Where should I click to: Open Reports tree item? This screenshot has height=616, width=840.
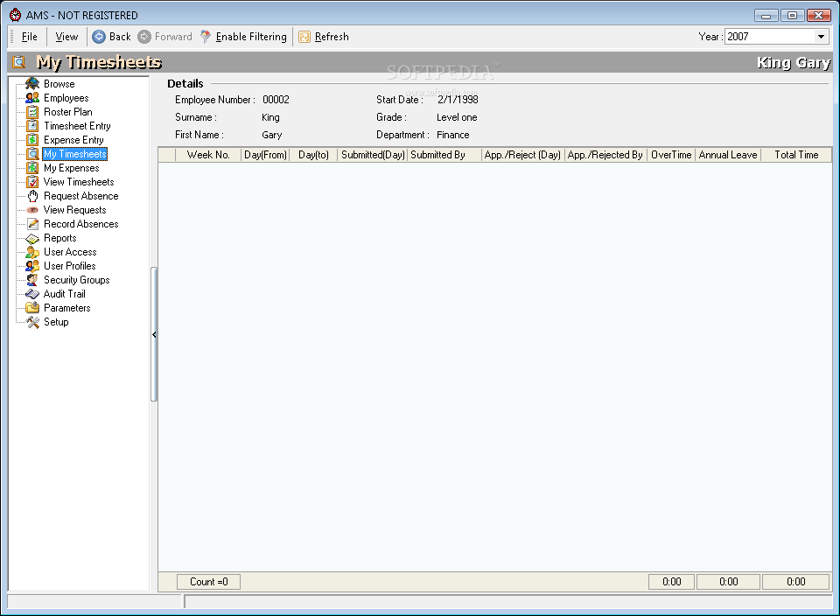click(60, 238)
